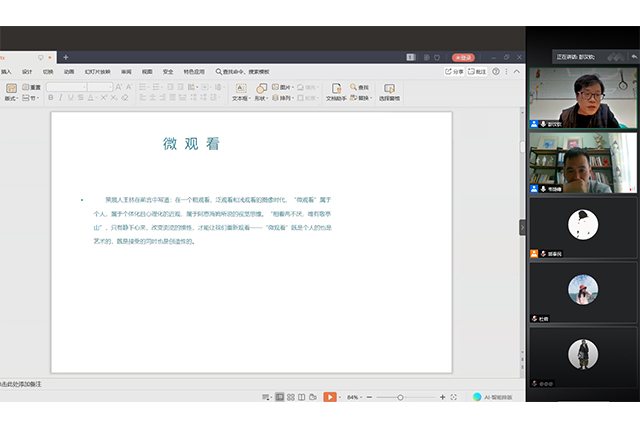Toggle normal view mode in status bar

click(x=279, y=397)
